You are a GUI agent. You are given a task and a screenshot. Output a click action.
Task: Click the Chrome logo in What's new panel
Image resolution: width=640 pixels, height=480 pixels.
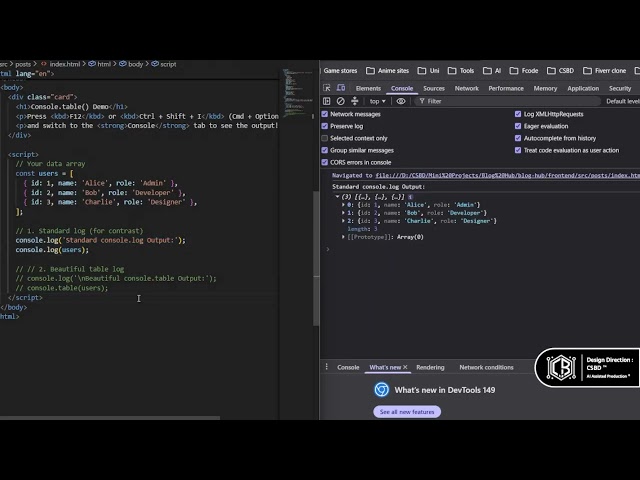382,389
